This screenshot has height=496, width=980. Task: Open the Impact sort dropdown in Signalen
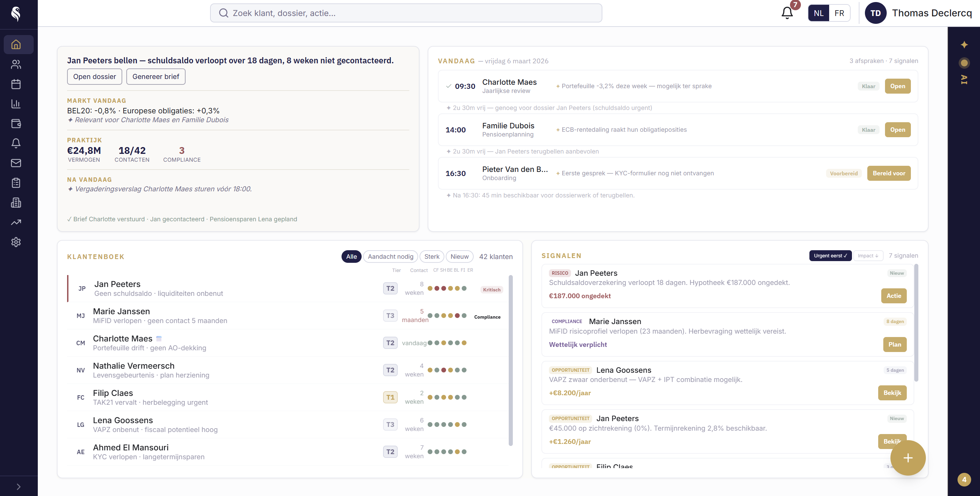click(x=869, y=256)
